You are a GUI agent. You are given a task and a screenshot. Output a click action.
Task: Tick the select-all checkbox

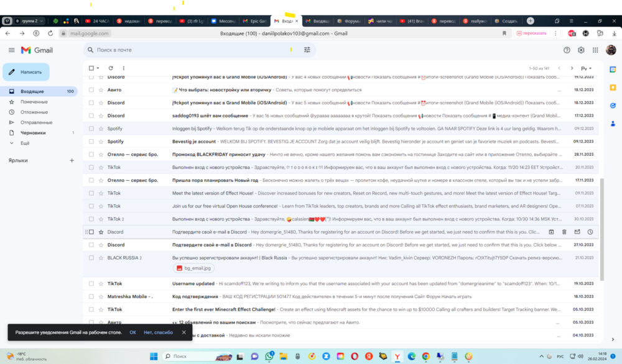point(91,68)
